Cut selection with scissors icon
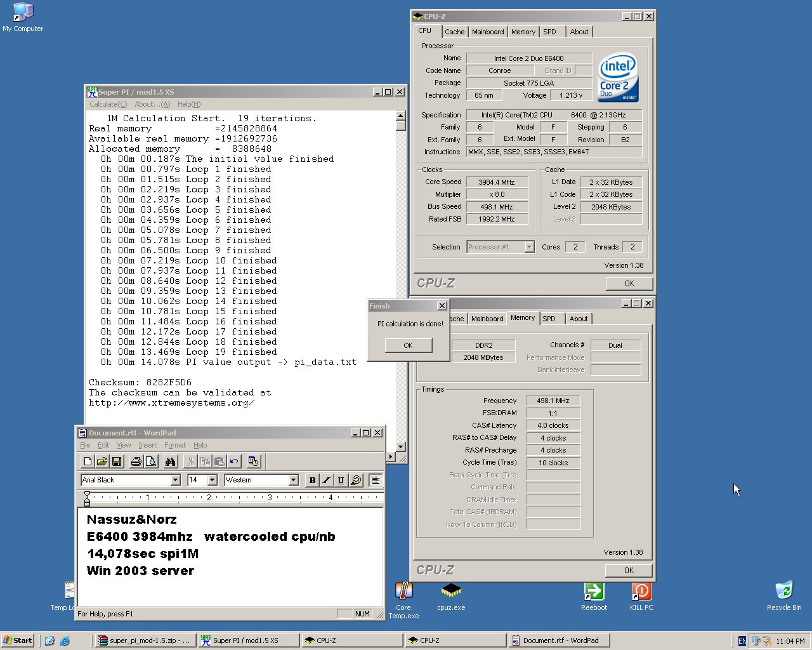 click(x=190, y=461)
